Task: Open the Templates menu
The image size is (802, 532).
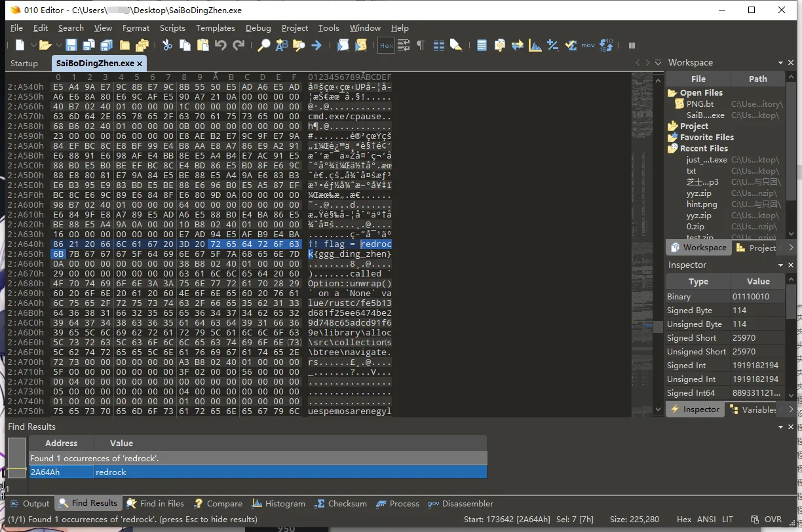Action: (x=215, y=28)
